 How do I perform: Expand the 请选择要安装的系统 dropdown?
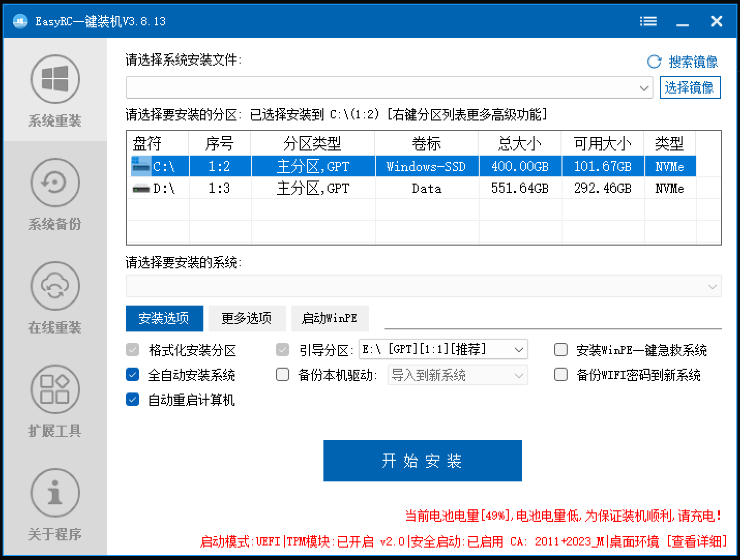pyautogui.click(x=712, y=286)
